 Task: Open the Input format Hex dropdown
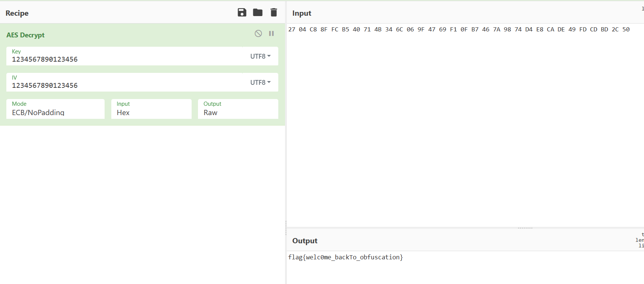[x=151, y=109]
